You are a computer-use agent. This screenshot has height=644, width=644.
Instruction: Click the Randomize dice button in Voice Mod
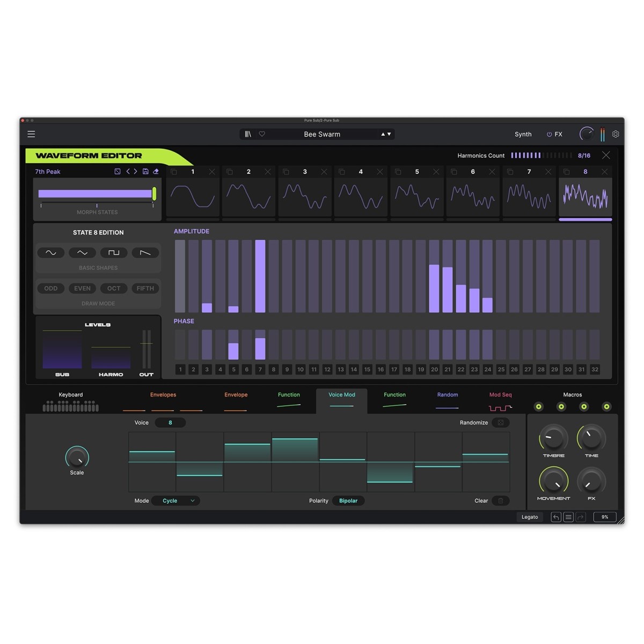click(501, 423)
